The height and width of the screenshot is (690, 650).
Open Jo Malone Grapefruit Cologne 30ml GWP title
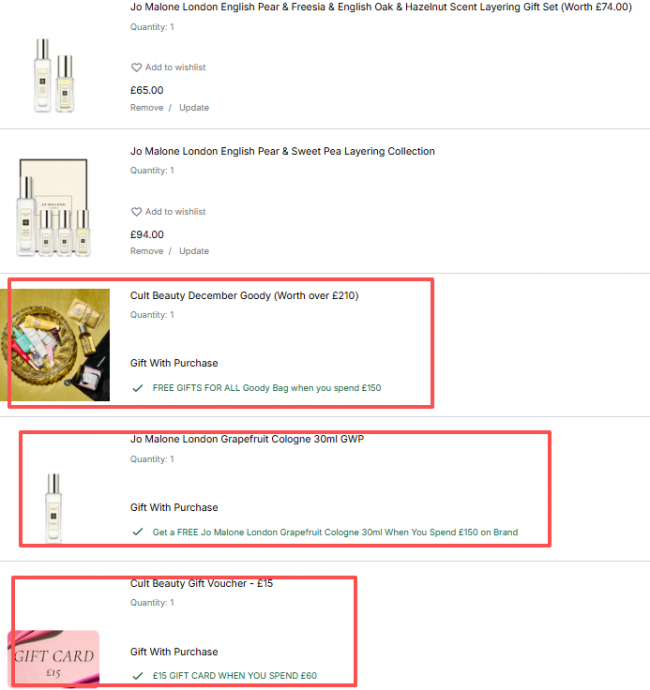[x=247, y=439]
